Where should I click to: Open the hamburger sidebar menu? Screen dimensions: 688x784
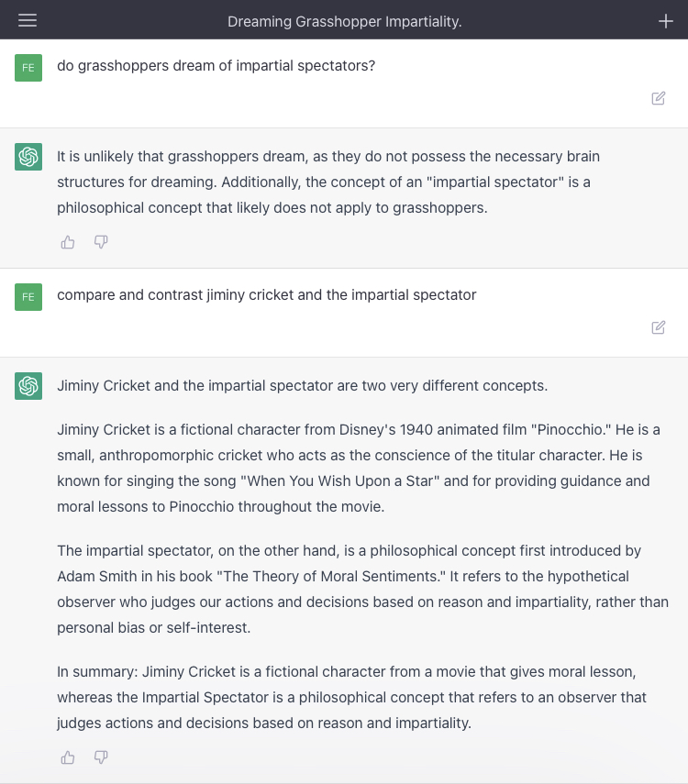tap(28, 20)
